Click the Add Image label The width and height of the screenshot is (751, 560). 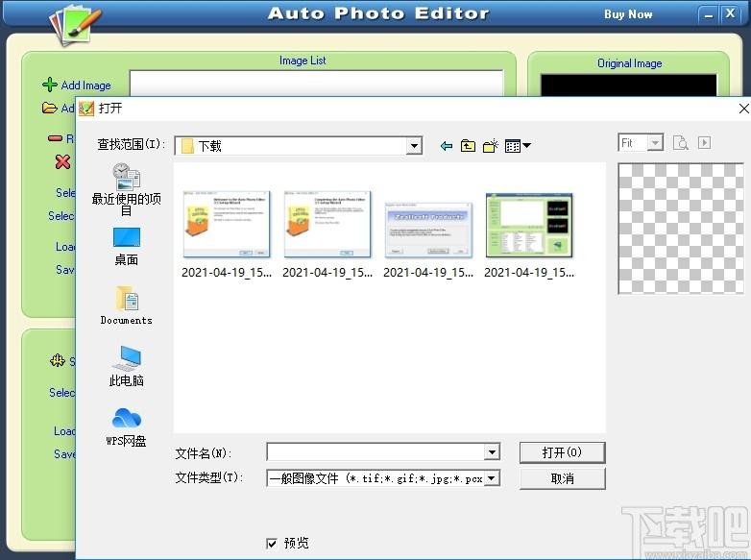coord(85,85)
